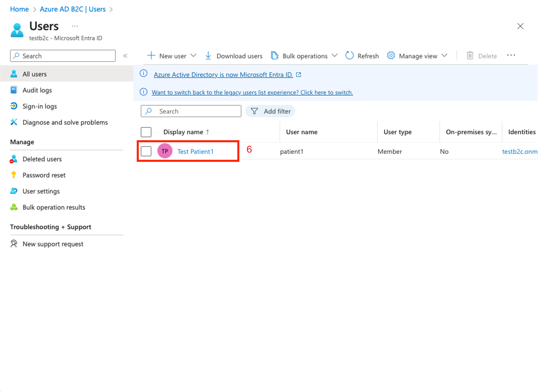538x392 pixels.
Task: Toggle the select-all users checkbox
Action: (146, 132)
